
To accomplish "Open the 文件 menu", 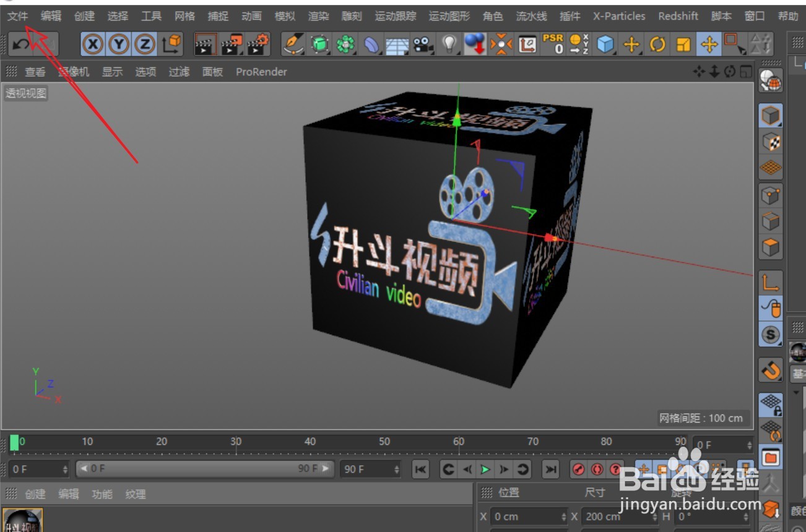I will pos(18,16).
